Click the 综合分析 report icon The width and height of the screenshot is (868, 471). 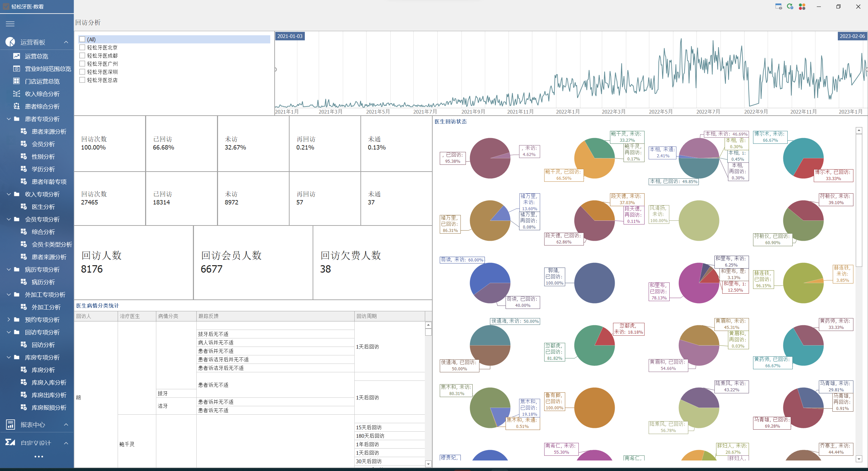coord(24,232)
